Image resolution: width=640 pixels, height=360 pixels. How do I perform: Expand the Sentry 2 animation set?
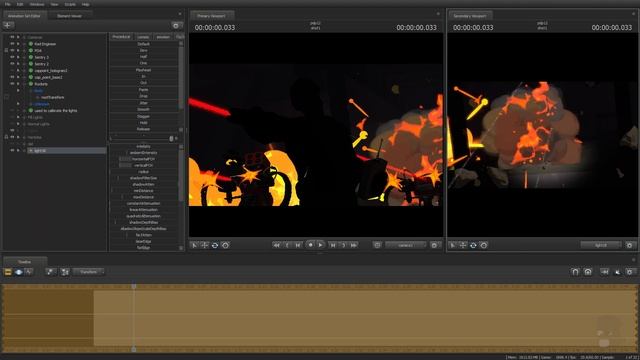pos(24,64)
